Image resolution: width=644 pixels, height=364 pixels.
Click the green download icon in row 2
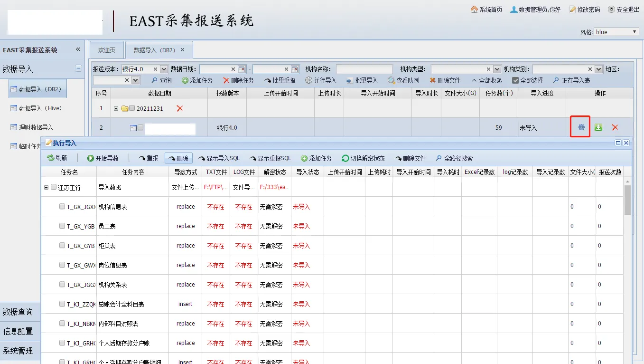pos(598,127)
